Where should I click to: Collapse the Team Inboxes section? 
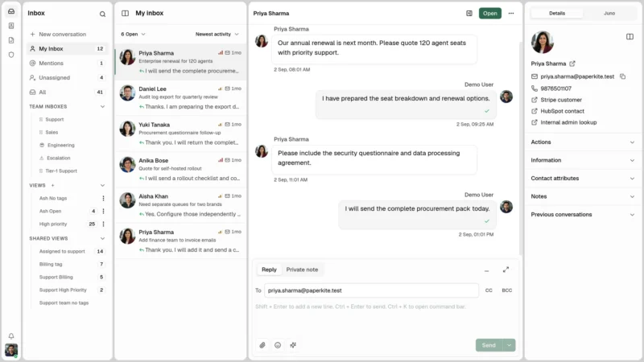(102, 106)
